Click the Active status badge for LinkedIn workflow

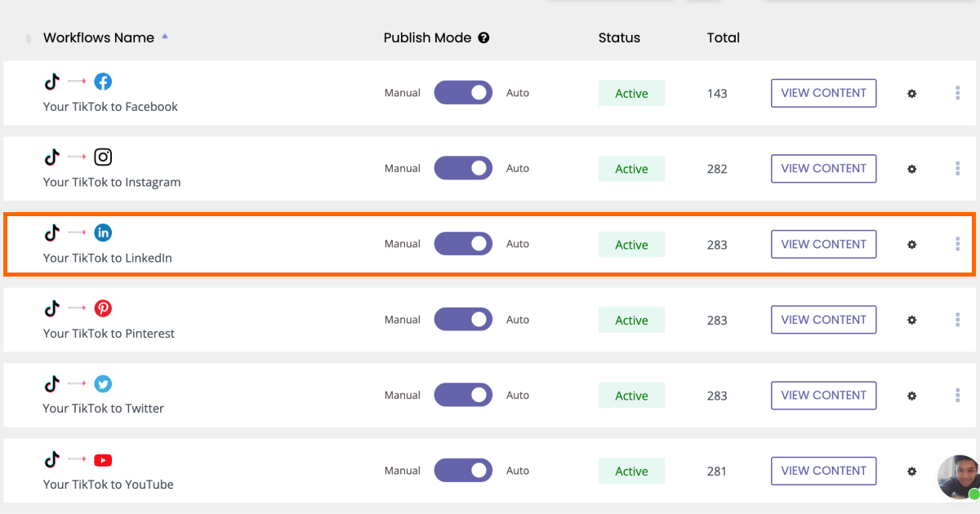pyautogui.click(x=631, y=245)
